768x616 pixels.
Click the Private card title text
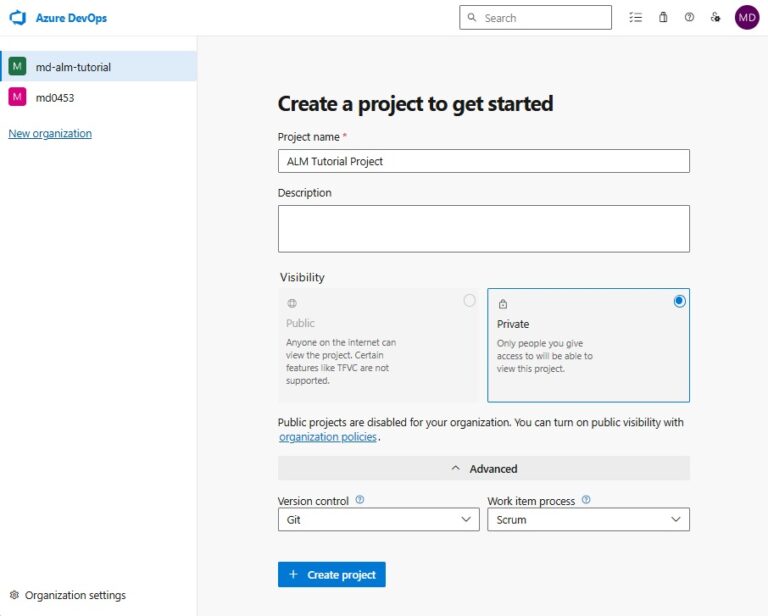pyautogui.click(x=513, y=324)
